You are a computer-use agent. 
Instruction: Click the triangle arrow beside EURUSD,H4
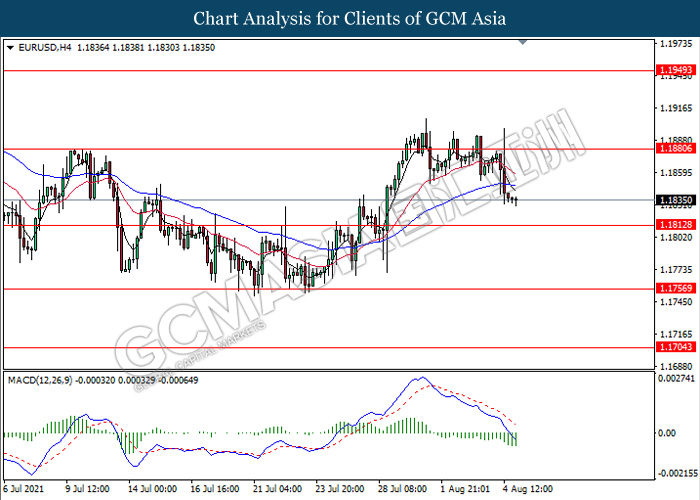tap(10, 47)
